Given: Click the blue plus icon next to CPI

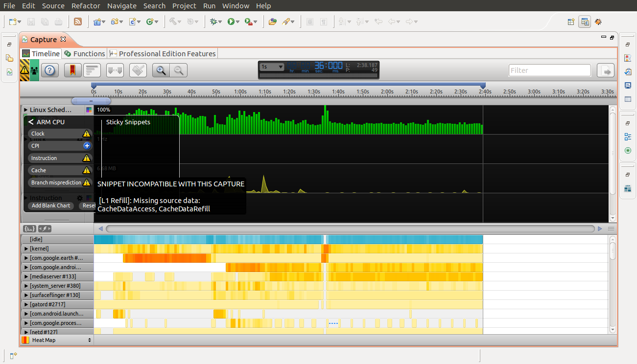Looking at the screenshot, I should coord(87,146).
